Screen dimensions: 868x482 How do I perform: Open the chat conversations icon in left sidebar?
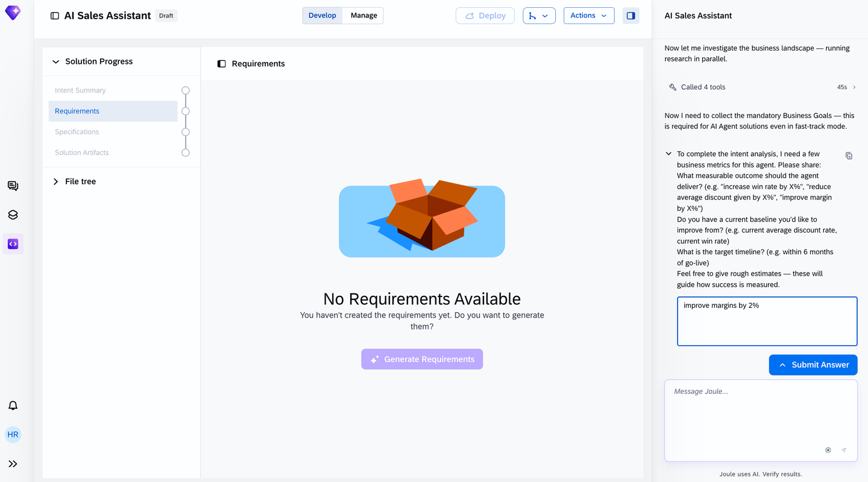tap(13, 186)
